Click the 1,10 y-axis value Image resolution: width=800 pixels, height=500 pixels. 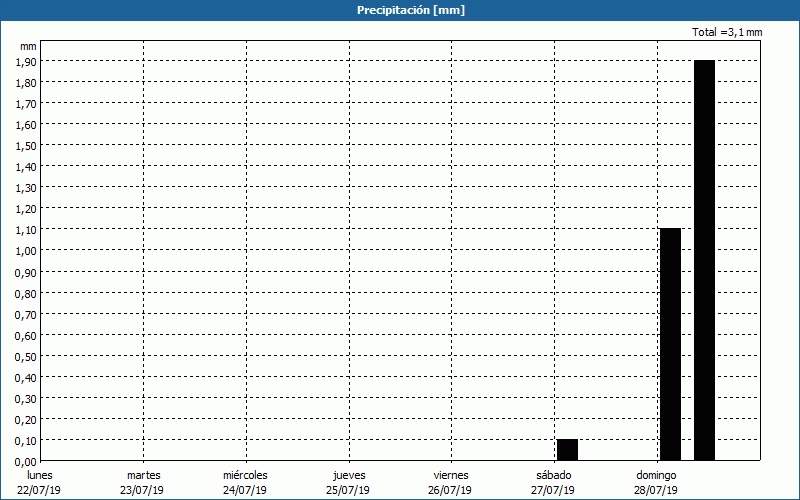(26, 230)
